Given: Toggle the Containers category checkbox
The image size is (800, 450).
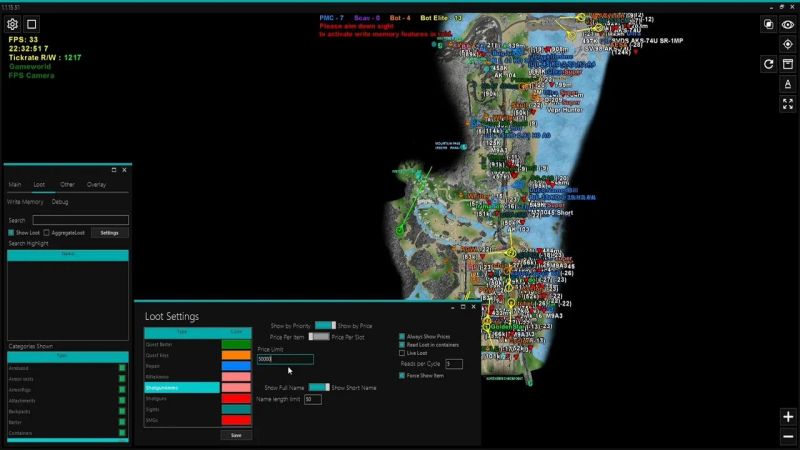Looking at the screenshot, I should [x=122, y=433].
